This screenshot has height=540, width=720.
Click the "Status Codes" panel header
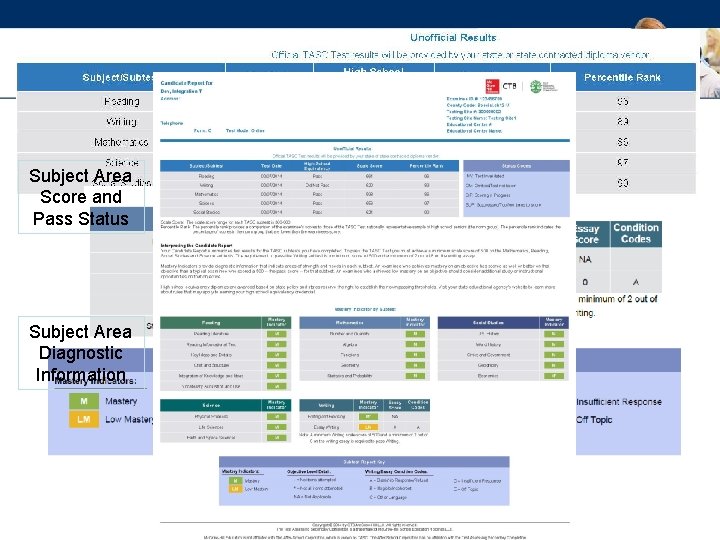click(516, 166)
